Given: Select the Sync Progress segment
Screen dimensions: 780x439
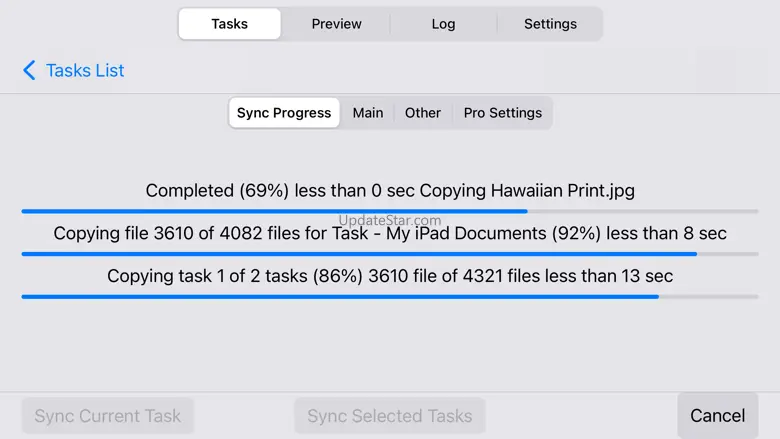Looking at the screenshot, I should [x=284, y=113].
